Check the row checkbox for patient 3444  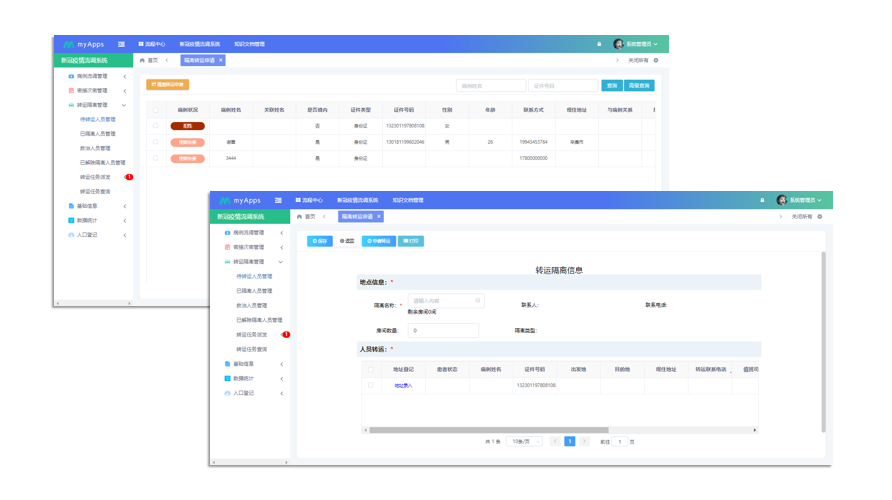tap(155, 158)
